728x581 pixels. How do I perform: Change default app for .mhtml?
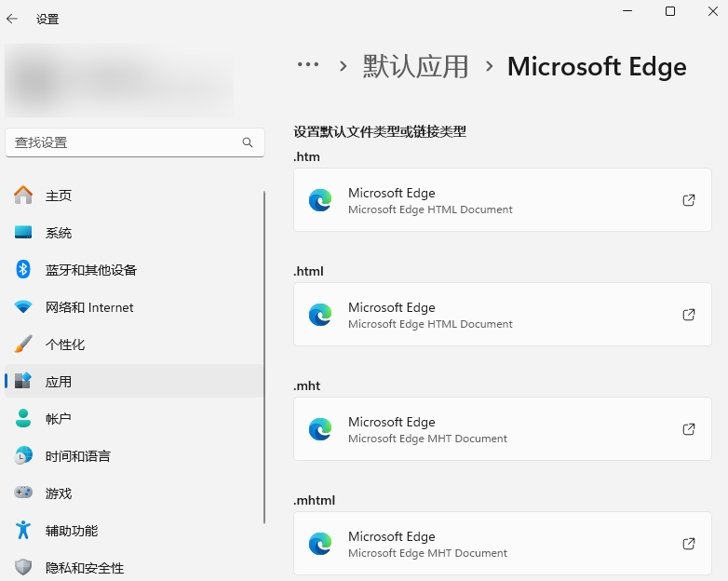(x=503, y=544)
